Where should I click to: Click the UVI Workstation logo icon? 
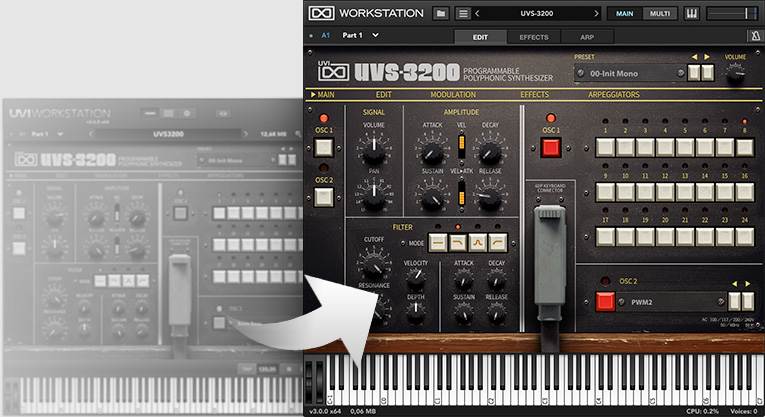[x=321, y=13]
